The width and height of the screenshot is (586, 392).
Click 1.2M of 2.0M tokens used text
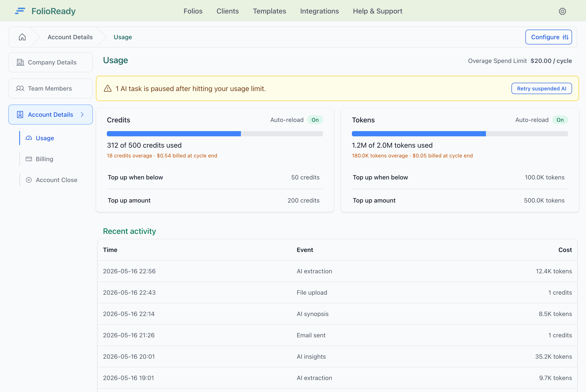coord(392,145)
